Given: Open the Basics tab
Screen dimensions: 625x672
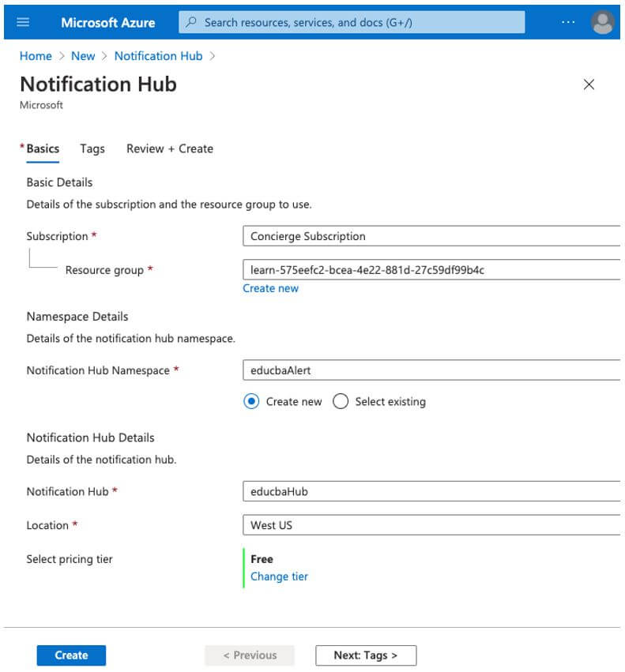Looking at the screenshot, I should (43, 148).
